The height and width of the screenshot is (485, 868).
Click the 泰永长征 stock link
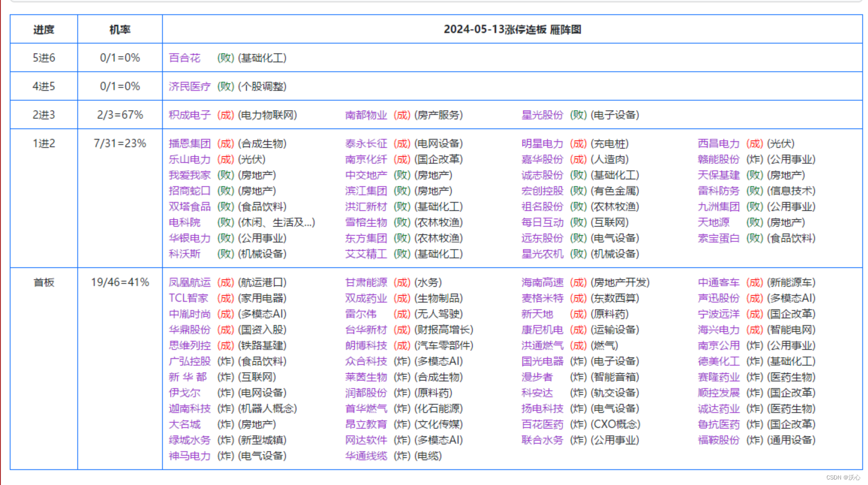point(366,144)
